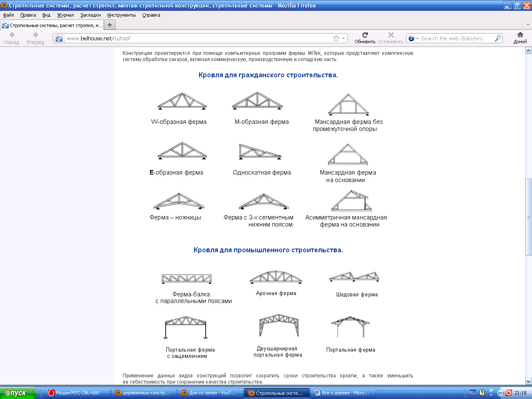Click the red circular tray icon near clock
Screen dimensions: 532x399
tap(508, 393)
